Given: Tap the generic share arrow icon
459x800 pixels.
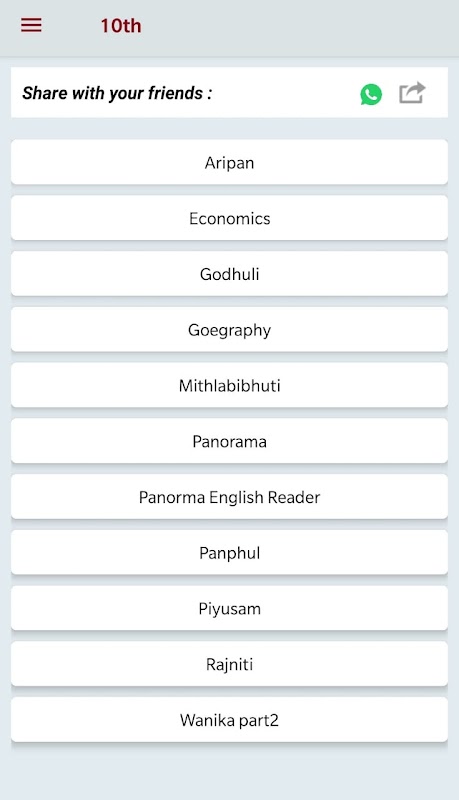Looking at the screenshot, I should coord(412,93).
